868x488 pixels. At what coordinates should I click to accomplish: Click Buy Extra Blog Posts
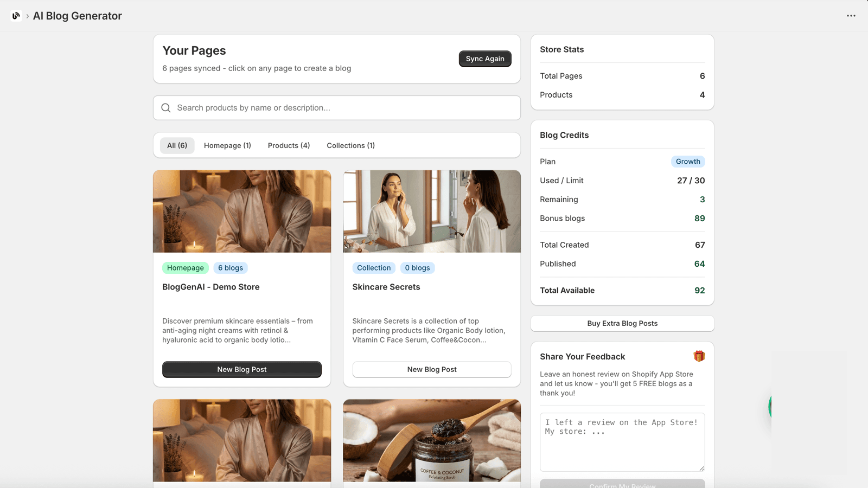[x=622, y=323]
